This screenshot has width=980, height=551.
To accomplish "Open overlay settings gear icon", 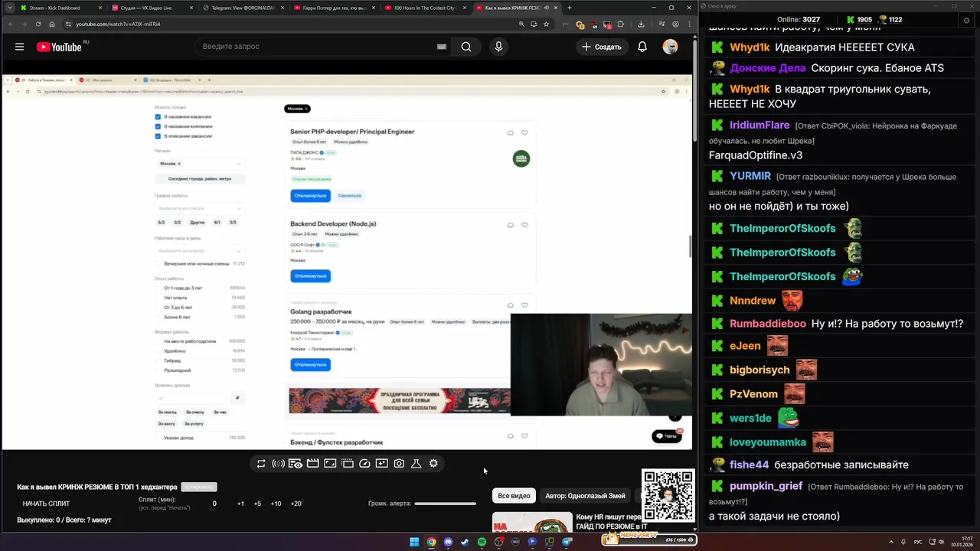I will click(433, 464).
